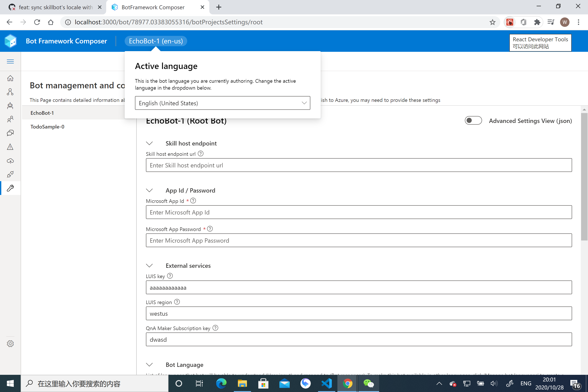Collapse the App Id / Password section
588x392 pixels.
click(x=150, y=190)
